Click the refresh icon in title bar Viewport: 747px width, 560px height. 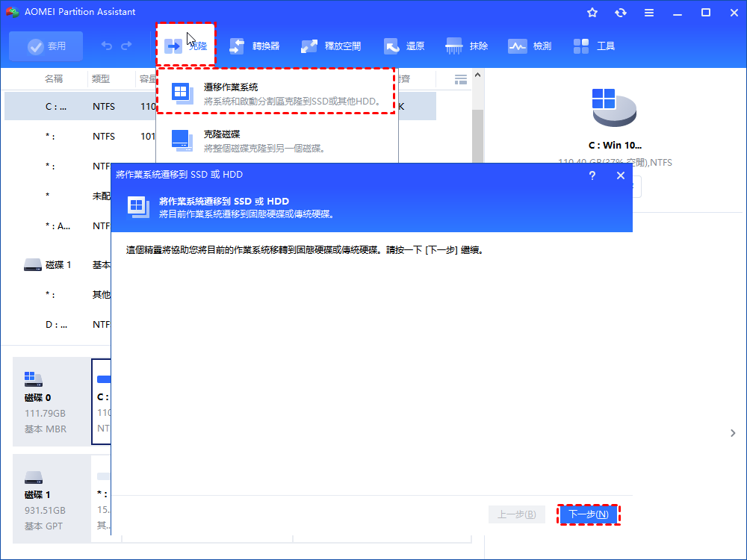point(620,13)
